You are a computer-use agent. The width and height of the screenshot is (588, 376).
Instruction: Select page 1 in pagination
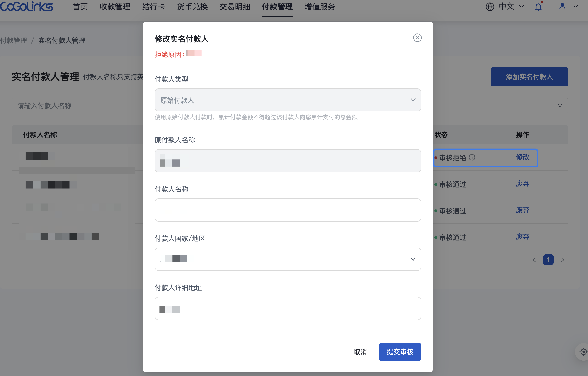click(x=548, y=260)
